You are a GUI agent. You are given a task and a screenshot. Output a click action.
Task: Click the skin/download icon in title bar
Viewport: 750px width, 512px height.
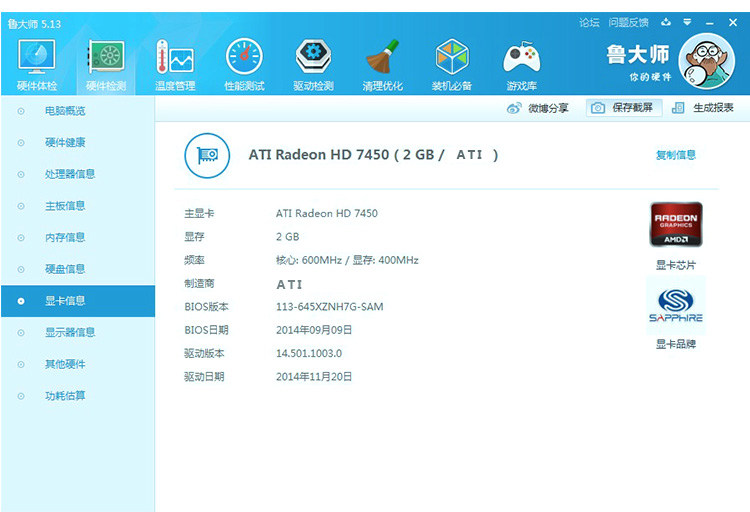(666, 22)
